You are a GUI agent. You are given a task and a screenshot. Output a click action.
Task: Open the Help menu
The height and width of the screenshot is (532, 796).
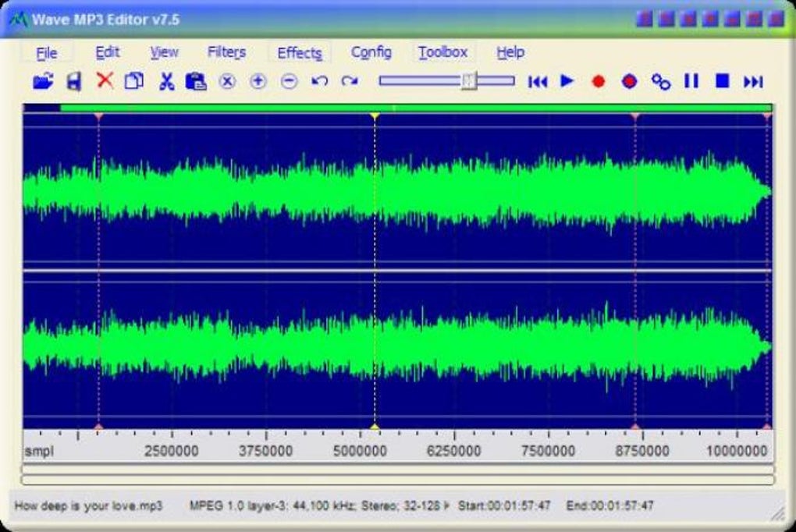point(510,52)
